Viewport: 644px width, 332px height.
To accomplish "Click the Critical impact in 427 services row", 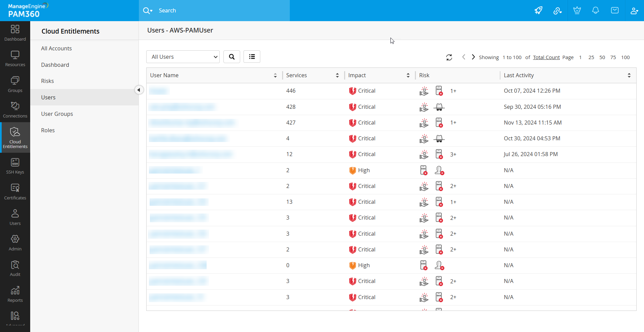I will [x=362, y=123].
